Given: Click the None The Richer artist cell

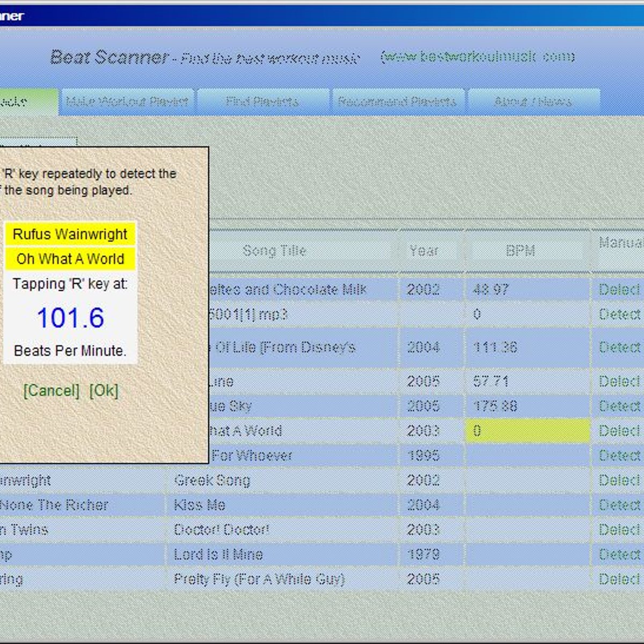Looking at the screenshot, I should [x=82, y=504].
